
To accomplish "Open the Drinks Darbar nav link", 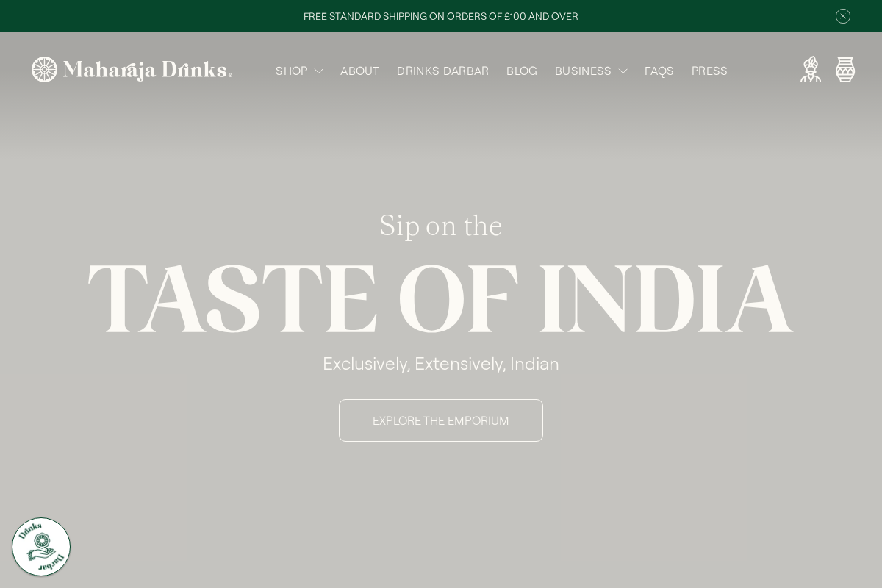I will tap(442, 71).
